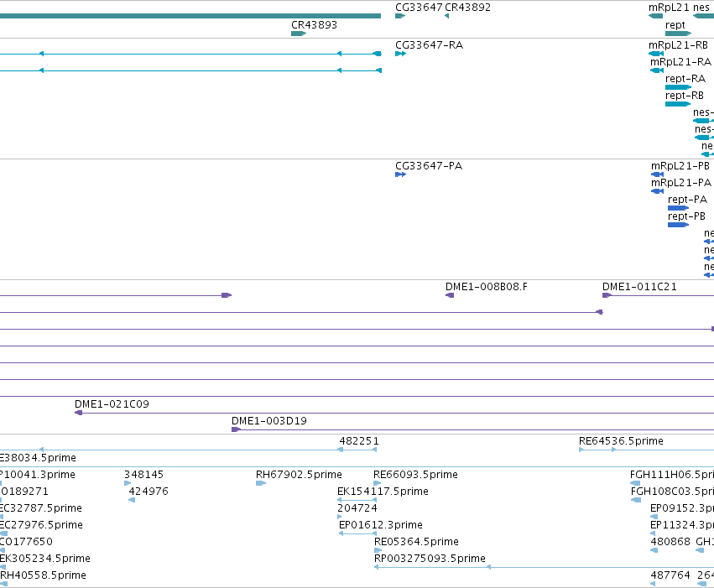Open the mRpL21-PB protein label

pos(680,165)
